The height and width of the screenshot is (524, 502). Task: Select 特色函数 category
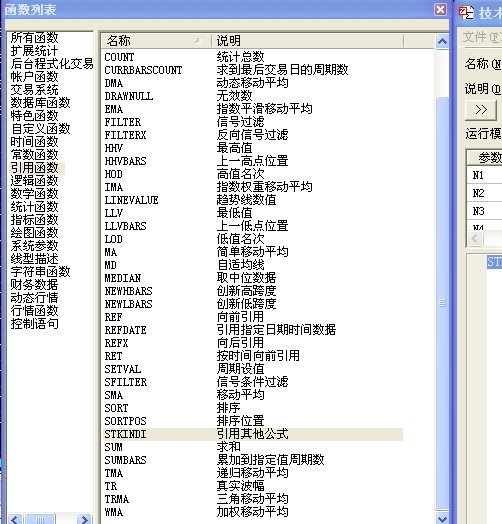pyautogui.click(x=34, y=116)
